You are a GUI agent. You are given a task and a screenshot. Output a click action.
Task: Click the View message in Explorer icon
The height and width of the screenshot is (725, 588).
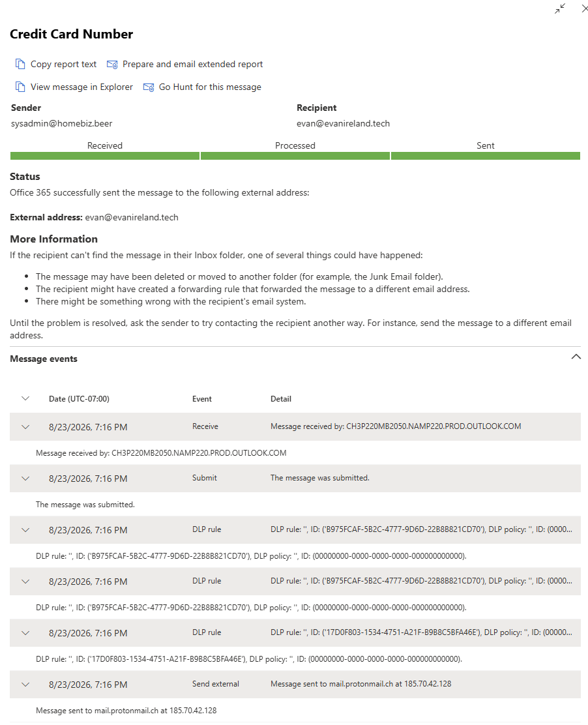point(20,87)
